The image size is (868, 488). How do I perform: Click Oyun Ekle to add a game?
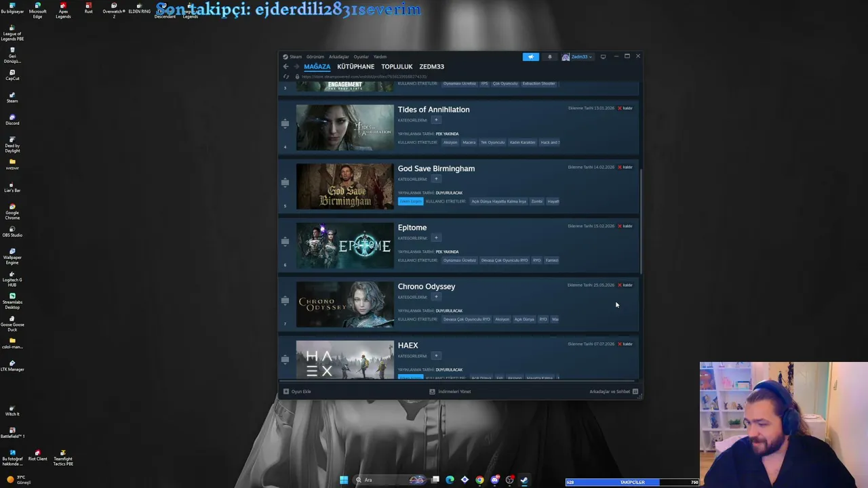point(297,392)
